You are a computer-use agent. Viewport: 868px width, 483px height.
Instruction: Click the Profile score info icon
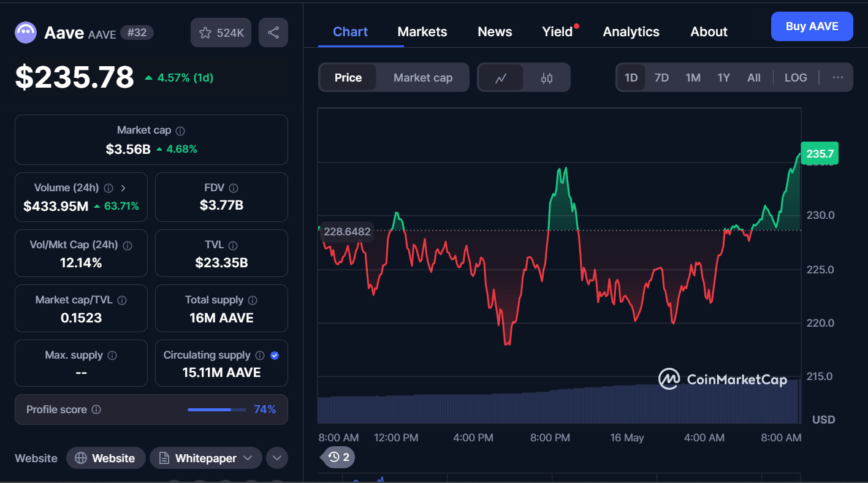click(96, 409)
